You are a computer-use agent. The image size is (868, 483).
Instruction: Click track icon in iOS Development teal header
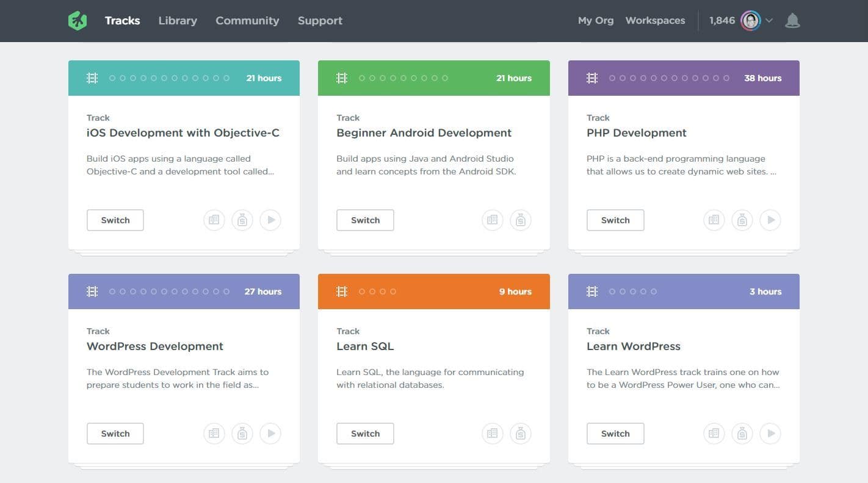pos(92,78)
